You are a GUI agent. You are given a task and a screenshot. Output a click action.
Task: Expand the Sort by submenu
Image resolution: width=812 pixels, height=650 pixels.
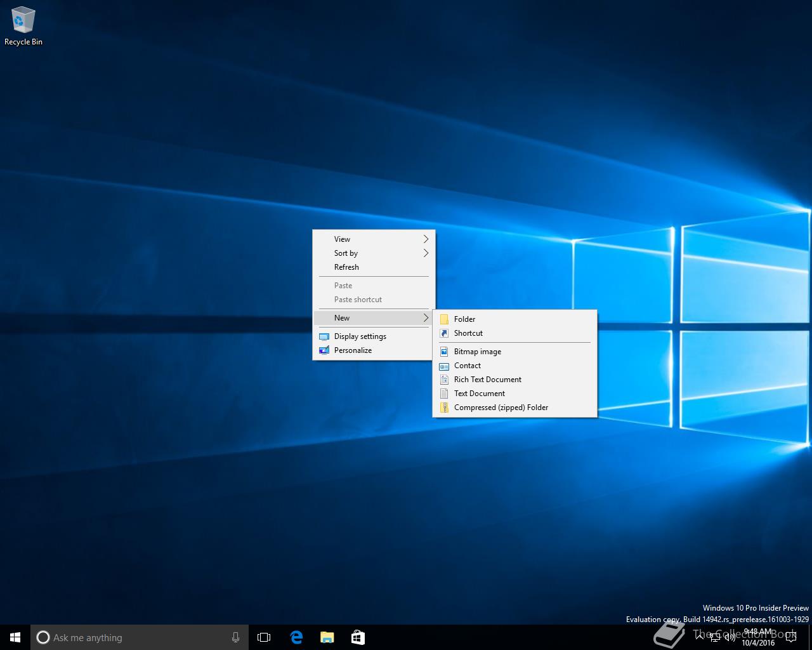(x=374, y=253)
